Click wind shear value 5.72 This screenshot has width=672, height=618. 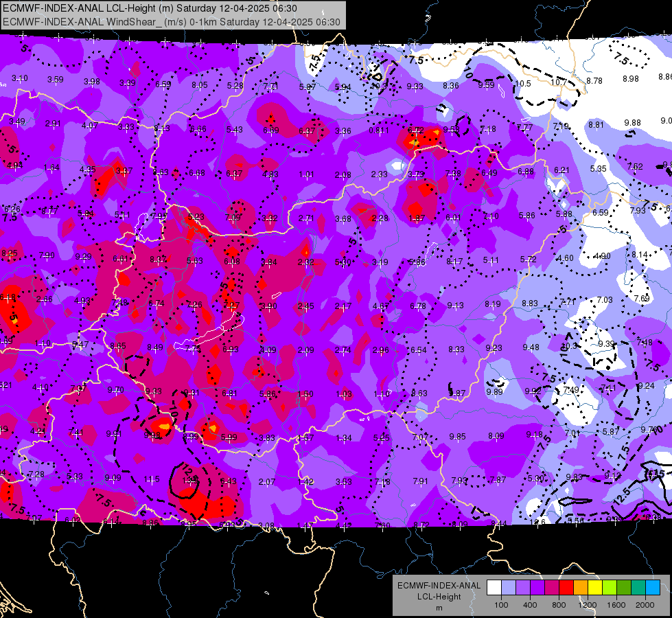point(529,259)
